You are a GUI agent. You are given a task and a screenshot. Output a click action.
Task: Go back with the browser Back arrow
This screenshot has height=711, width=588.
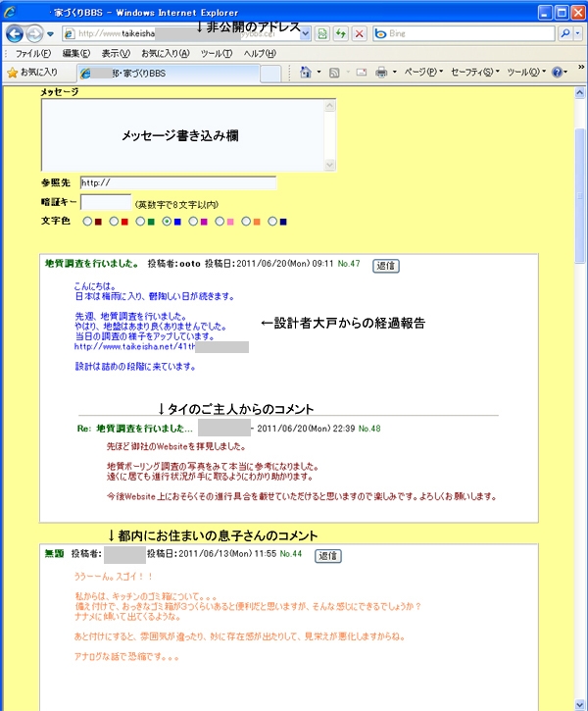pos(15,34)
